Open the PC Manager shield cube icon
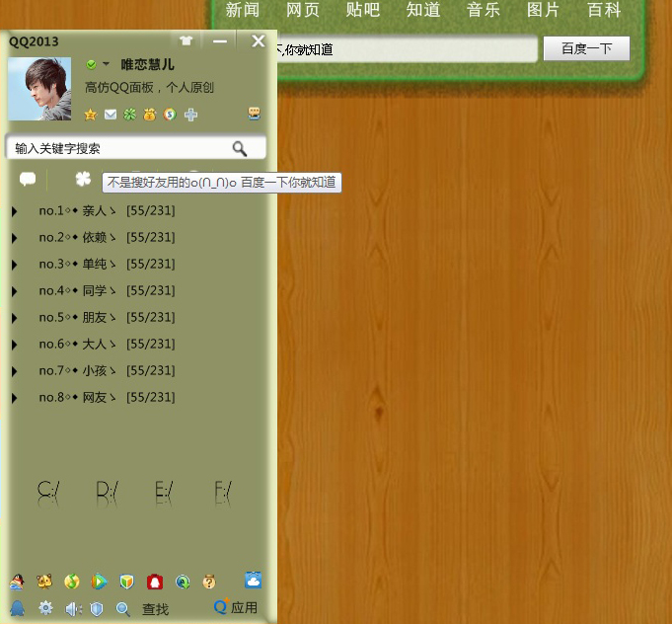The width and height of the screenshot is (672, 624). click(126, 582)
